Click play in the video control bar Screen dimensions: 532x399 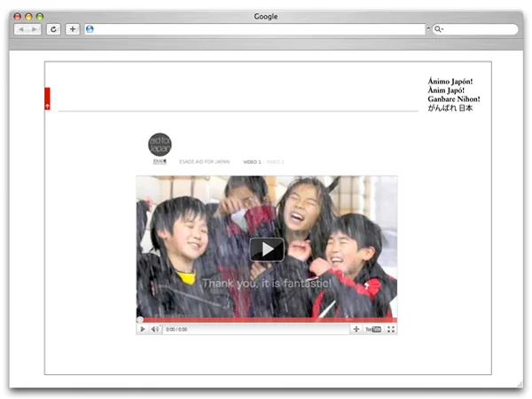(143, 329)
